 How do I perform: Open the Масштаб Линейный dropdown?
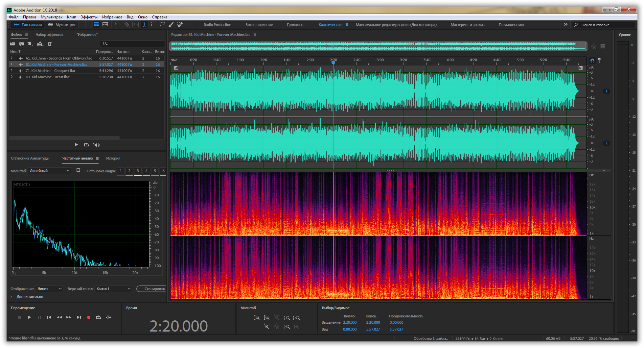point(50,171)
